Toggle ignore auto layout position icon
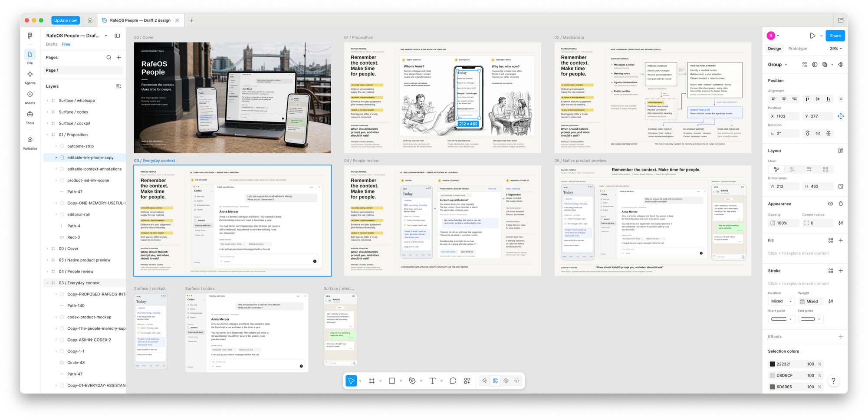This screenshot has height=420, width=868. point(841,116)
